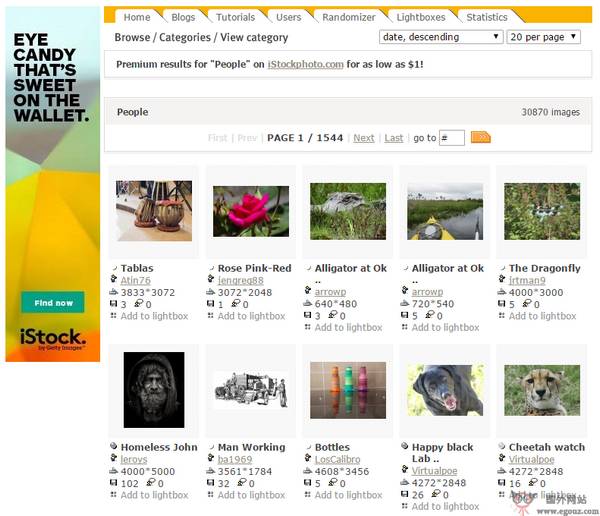The width and height of the screenshot is (600, 516).
Task: Open the 20 per page dropdown
Action: point(543,37)
